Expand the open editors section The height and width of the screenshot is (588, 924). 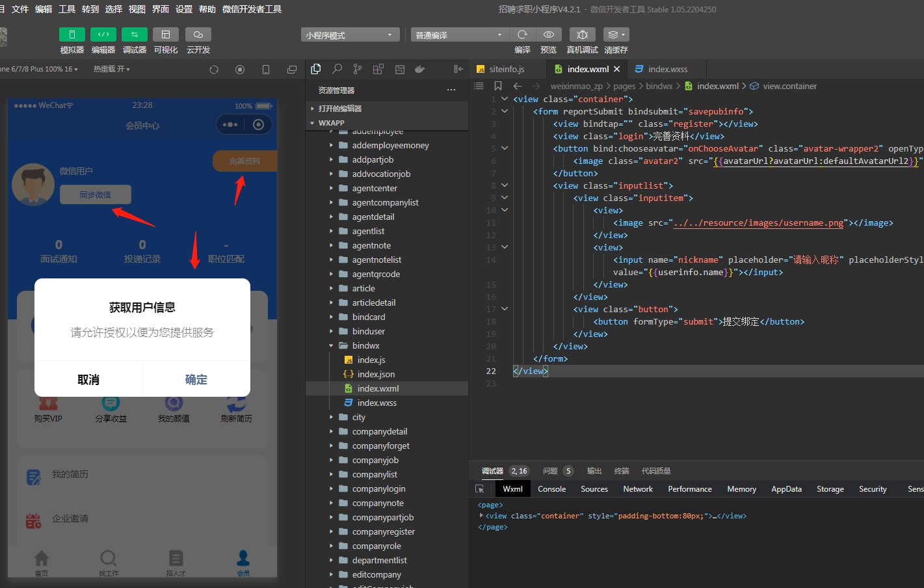point(387,109)
